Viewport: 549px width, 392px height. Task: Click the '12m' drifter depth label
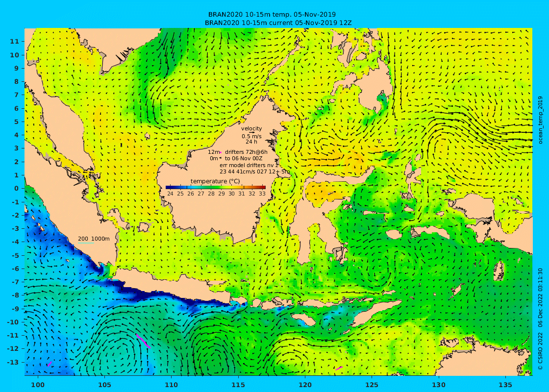click(213, 152)
